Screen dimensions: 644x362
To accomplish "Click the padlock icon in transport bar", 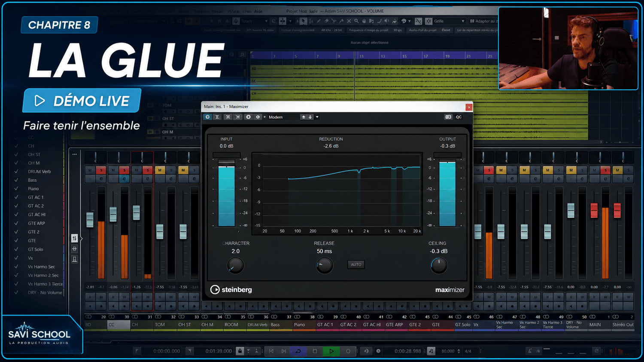I will point(240,351).
